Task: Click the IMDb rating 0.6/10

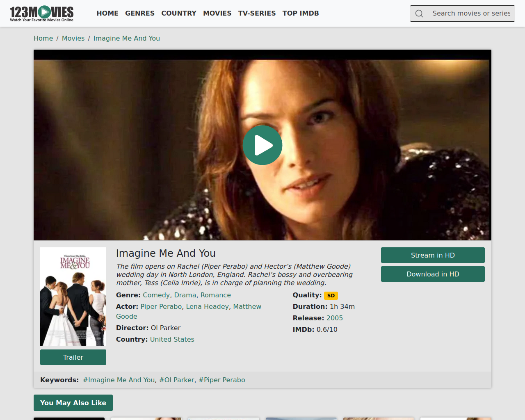Action: 327,329
